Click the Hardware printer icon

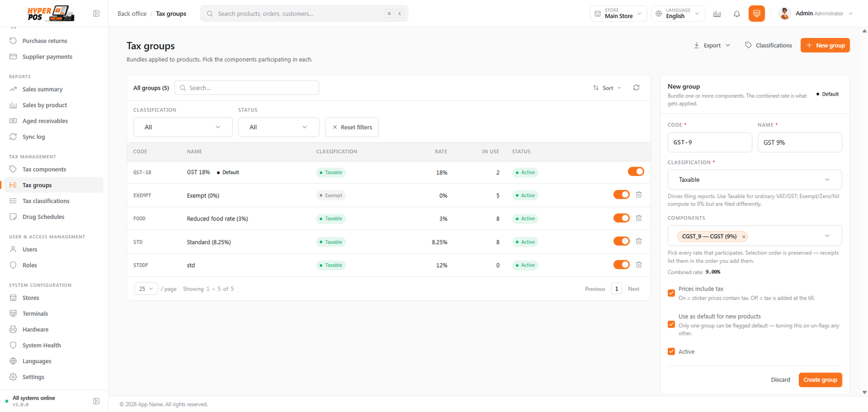pyautogui.click(x=13, y=329)
